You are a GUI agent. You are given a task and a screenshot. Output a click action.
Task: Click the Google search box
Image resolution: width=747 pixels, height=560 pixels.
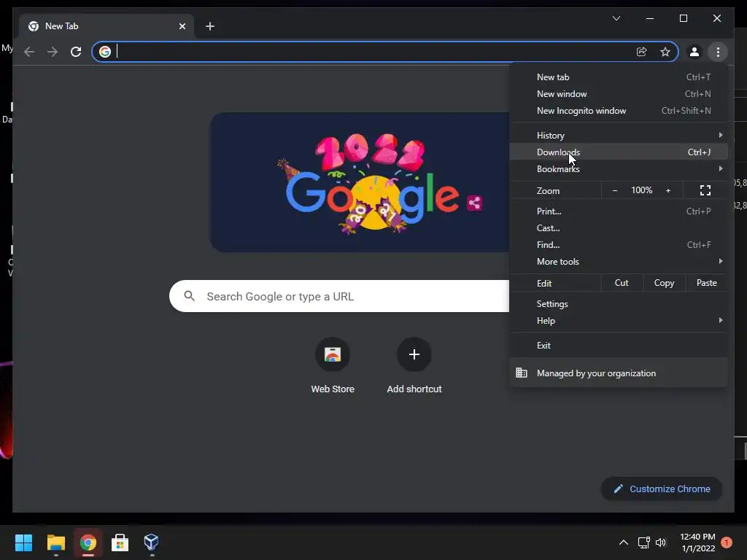click(x=339, y=296)
